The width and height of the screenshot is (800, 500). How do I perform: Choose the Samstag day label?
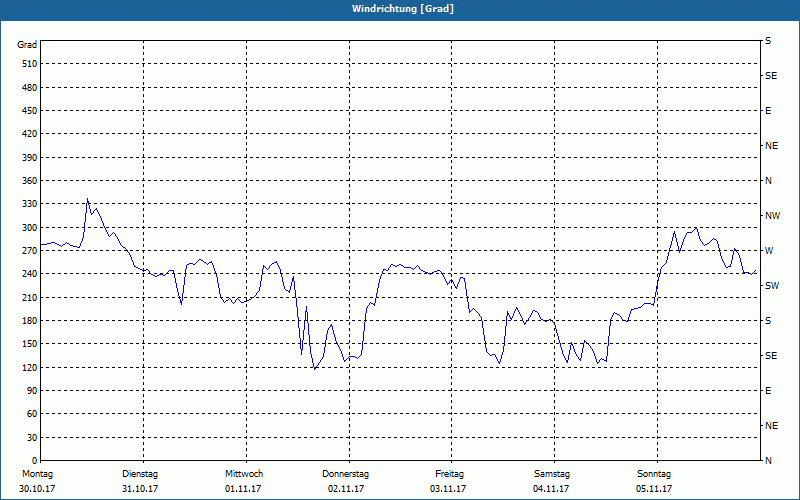coord(552,474)
